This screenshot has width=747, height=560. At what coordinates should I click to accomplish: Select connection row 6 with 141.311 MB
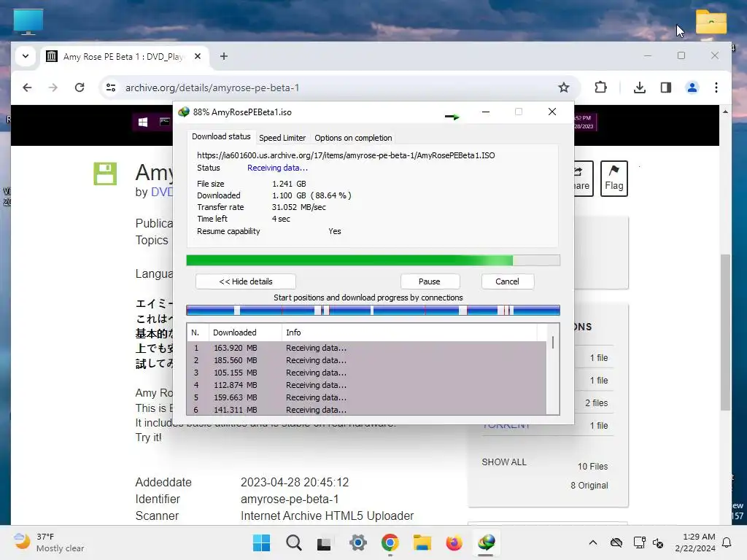(366, 410)
